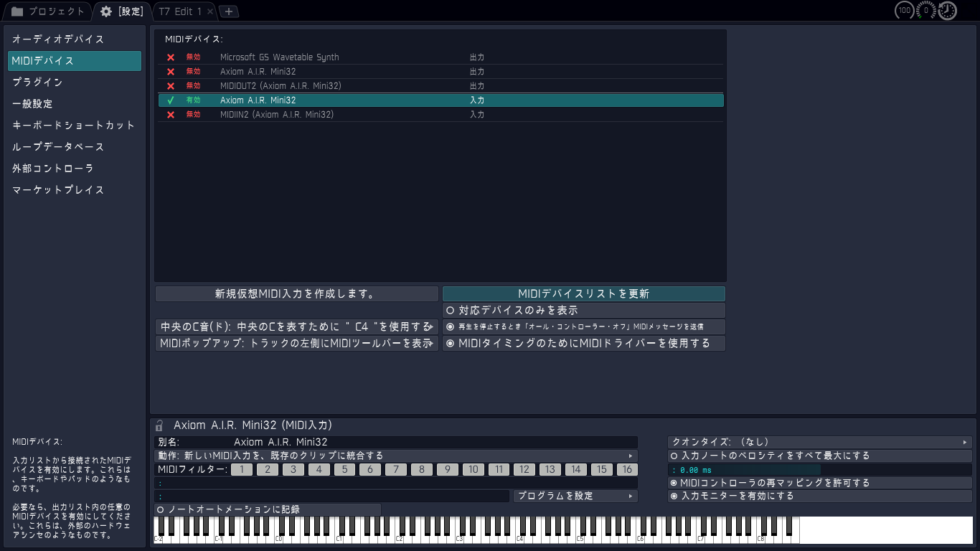This screenshot has height=551, width=980.
Task: Toggle MIDI filter channel 13
Action: coord(550,469)
